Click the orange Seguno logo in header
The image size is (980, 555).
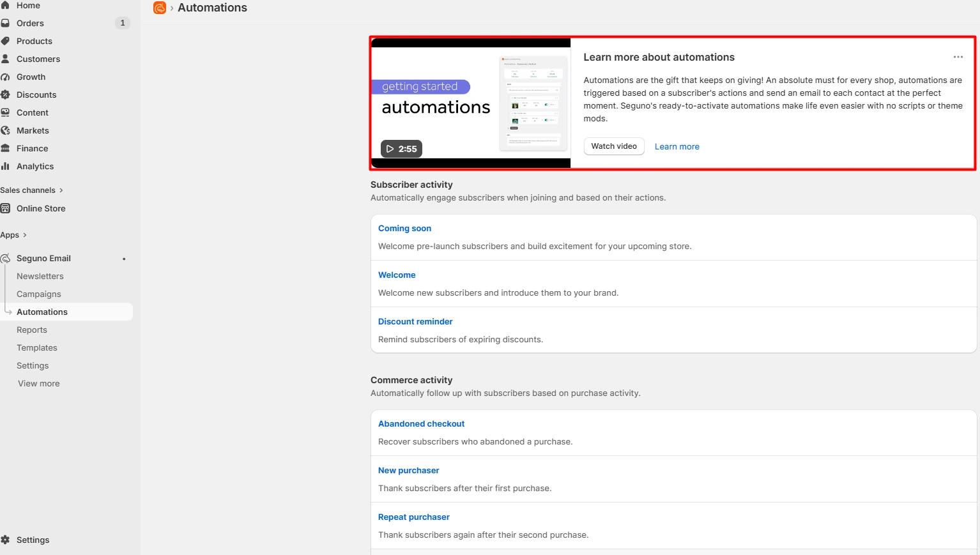(160, 8)
